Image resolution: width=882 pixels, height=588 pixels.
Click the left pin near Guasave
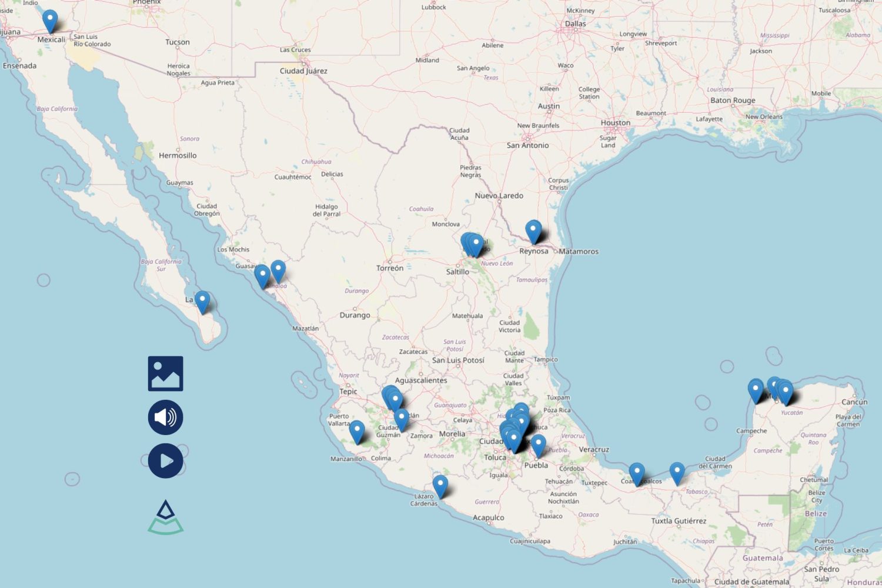coord(262,276)
